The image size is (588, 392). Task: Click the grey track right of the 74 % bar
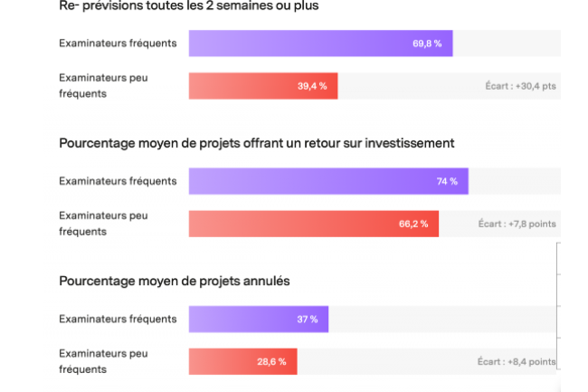[x=514, y=181]
